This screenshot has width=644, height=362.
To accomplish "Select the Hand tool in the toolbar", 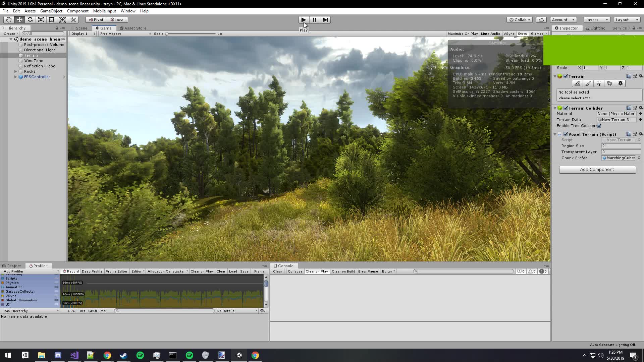I will pyautogui.click(x=8, y=19).
